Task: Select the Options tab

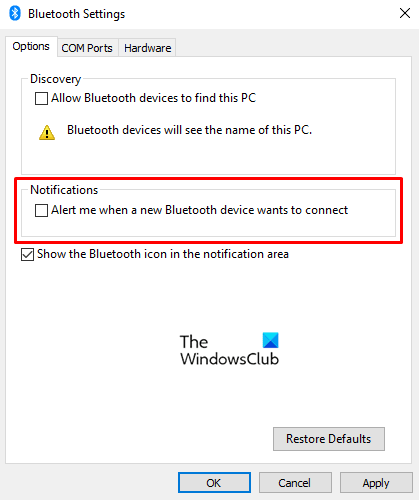Action: tap(31, 46)
